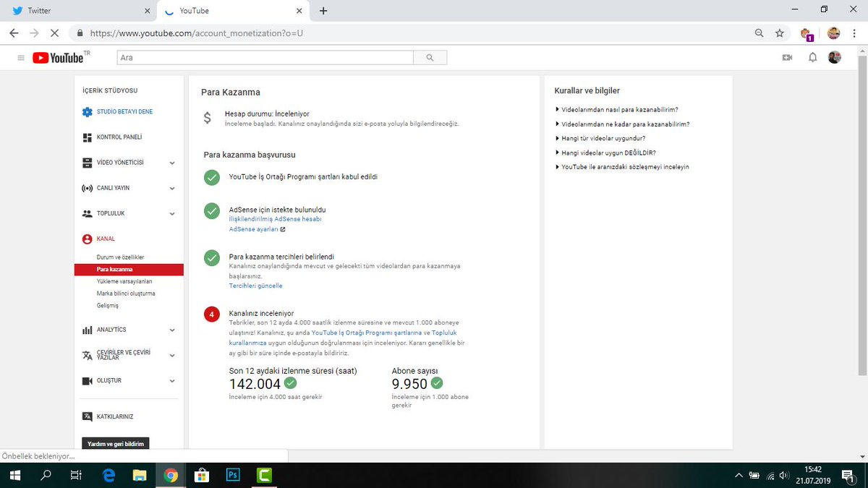Expand 'Videolarımdan nasıl para kazanabilirim?'
This screenshot has height=488, width=868.
(x=616, y=110)
